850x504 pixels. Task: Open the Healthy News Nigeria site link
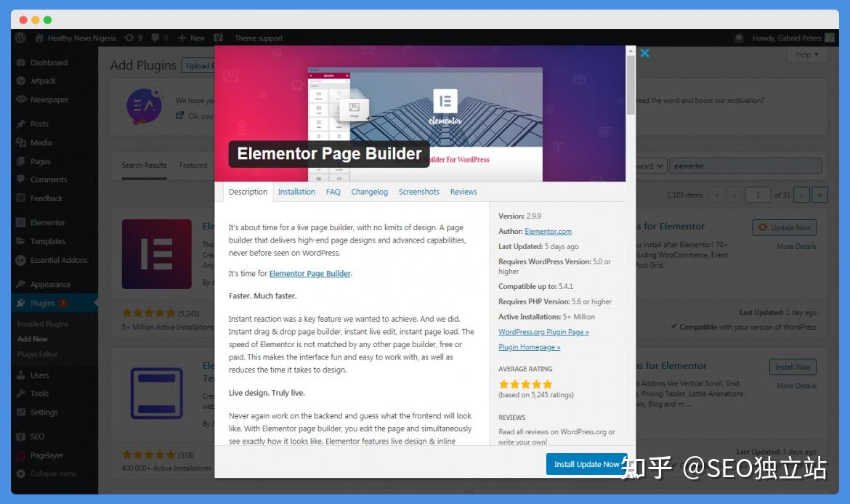[76, 38]
